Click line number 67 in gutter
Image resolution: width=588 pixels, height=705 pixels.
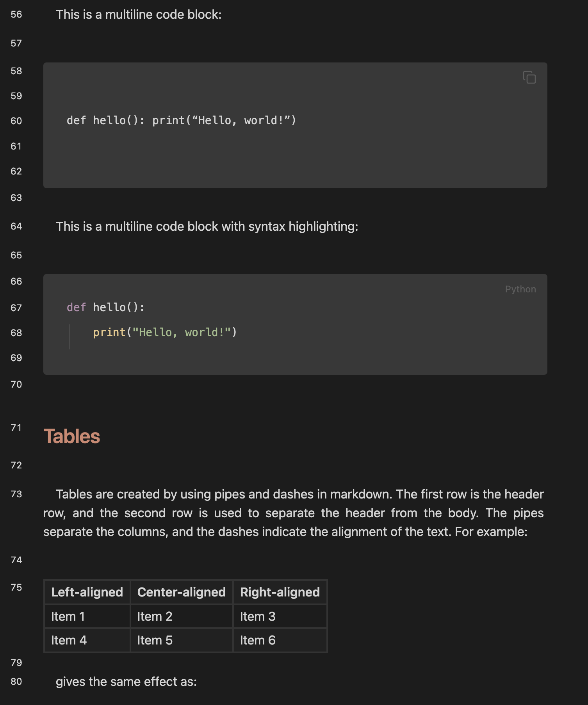tap(16, 308)
